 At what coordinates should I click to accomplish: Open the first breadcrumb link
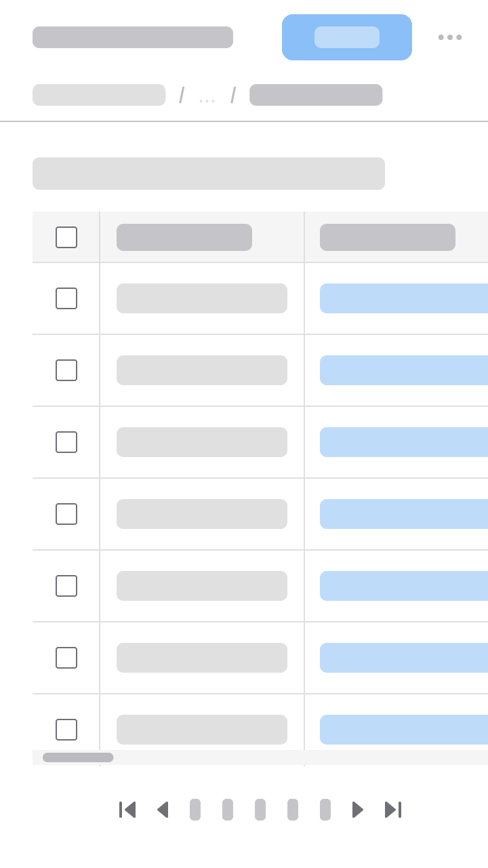click(x=99, y=95)
